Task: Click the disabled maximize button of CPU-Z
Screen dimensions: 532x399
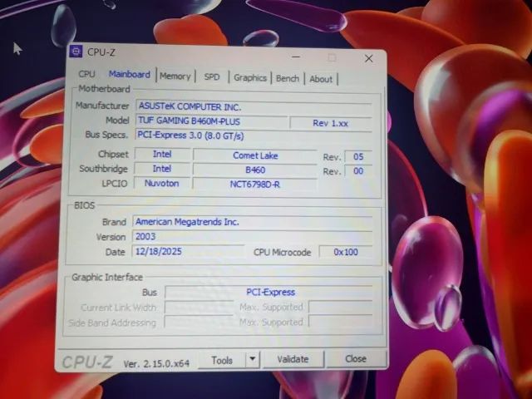Action: click(x=332, y=57)
